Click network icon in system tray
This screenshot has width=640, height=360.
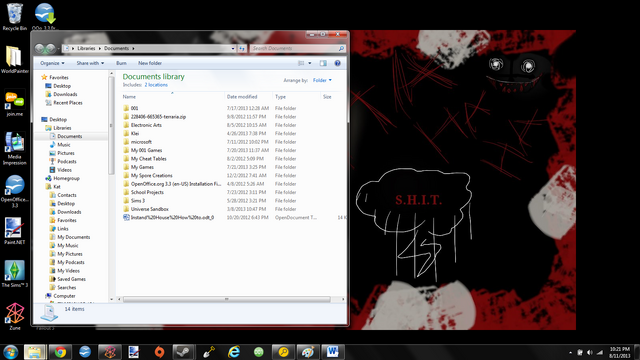click(600, 352)
